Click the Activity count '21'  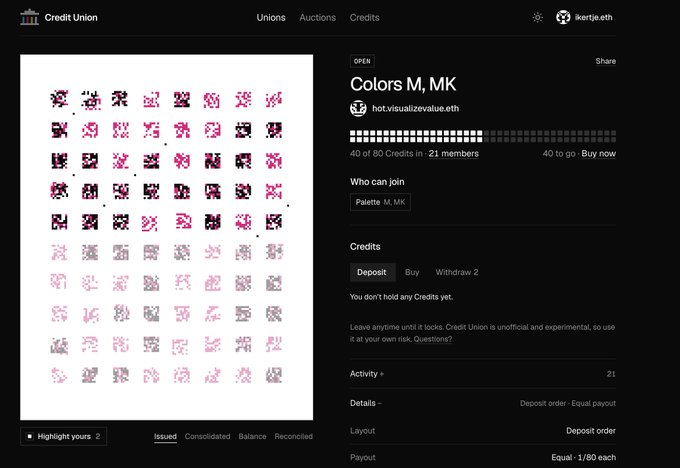point(611,374)
